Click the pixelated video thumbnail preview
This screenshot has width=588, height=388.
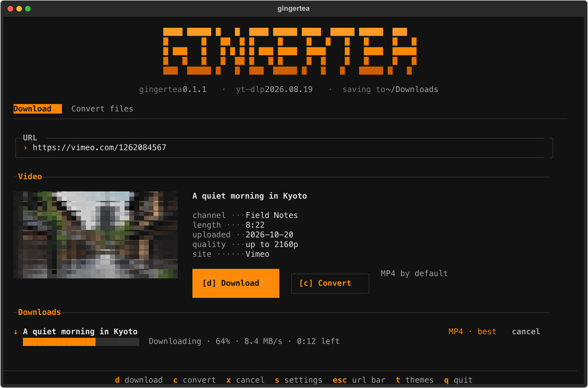pos(96,235)
